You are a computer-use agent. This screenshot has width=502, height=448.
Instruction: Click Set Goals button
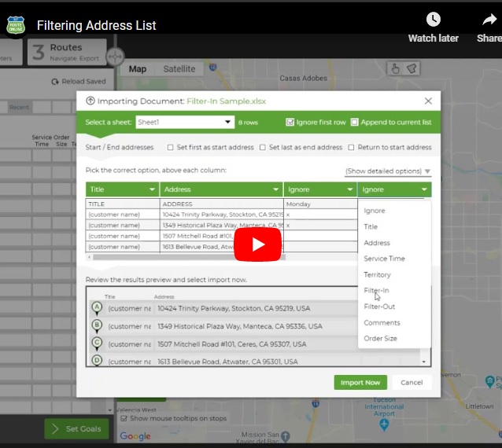77,429
